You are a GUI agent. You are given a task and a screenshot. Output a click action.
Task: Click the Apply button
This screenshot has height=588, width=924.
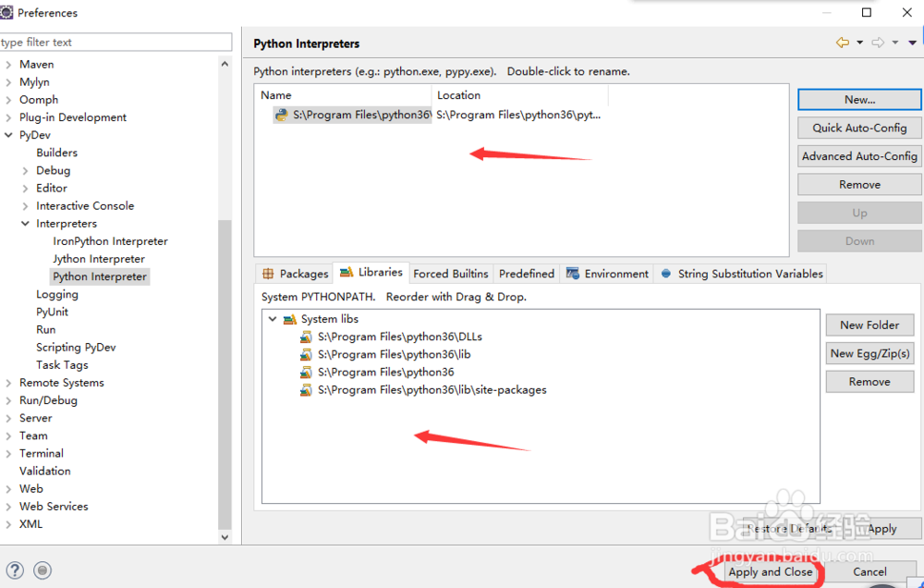tap(881, 529)
